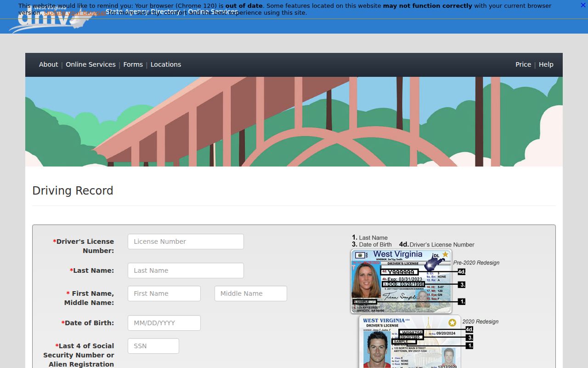This screenshot has height=368, width=588.
Task: Click the Middle Name field
Action: coord(251,293)
